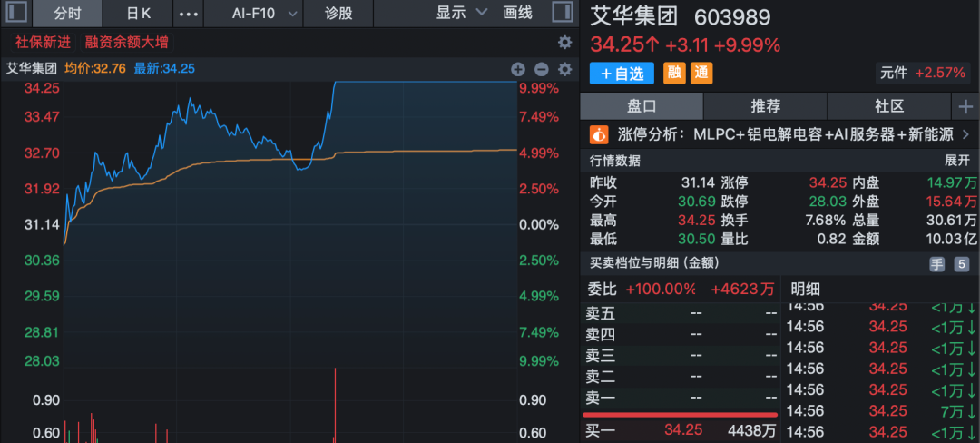
Task: Switch to 分时 intraday chart tab
Action: [x=67, y=13]
